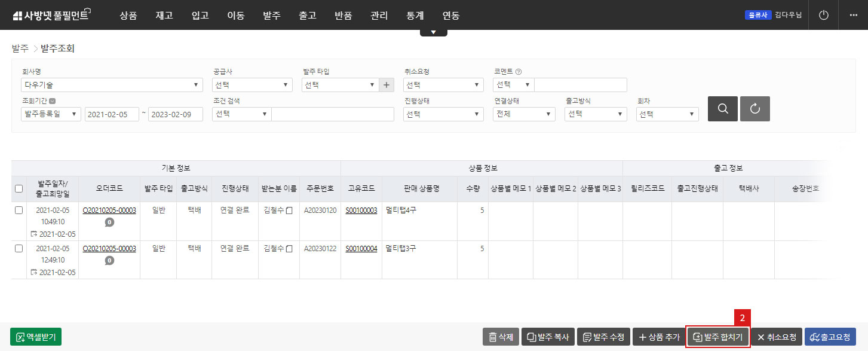Image resolution: width=868 pixels, height=351 pixels.
Task: Select the 멀티탭3구 order row checkbox
Action: pyautogui.click(x=19, y=248)
